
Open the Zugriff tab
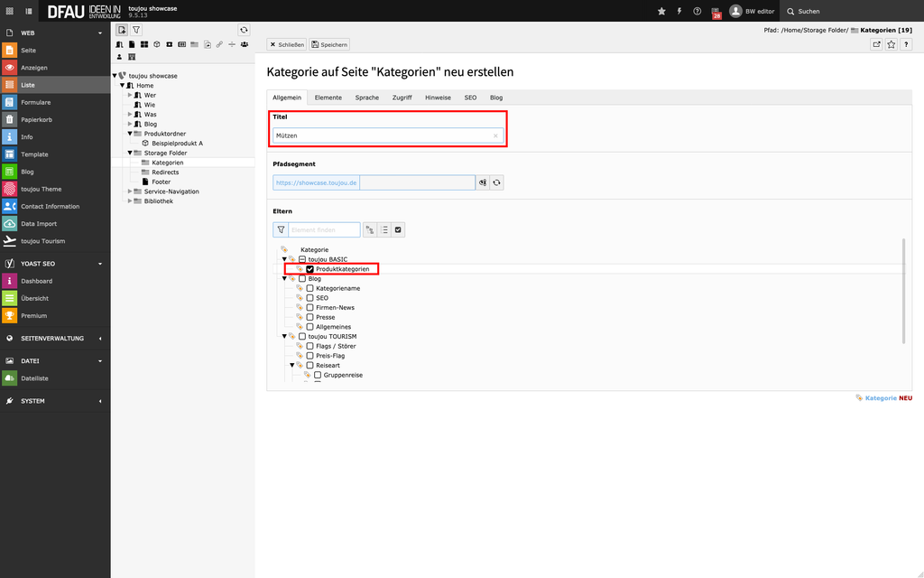pos(402,98)
